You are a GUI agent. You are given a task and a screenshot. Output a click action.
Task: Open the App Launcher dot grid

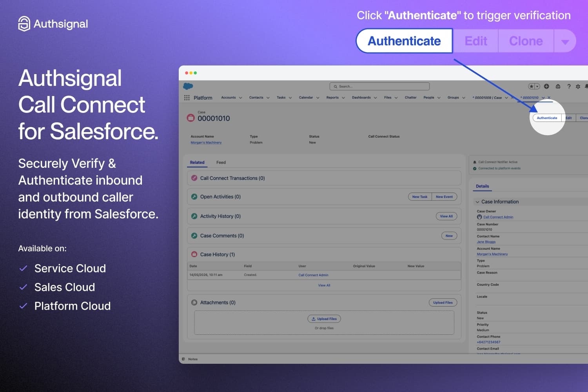tap(187, 98)
